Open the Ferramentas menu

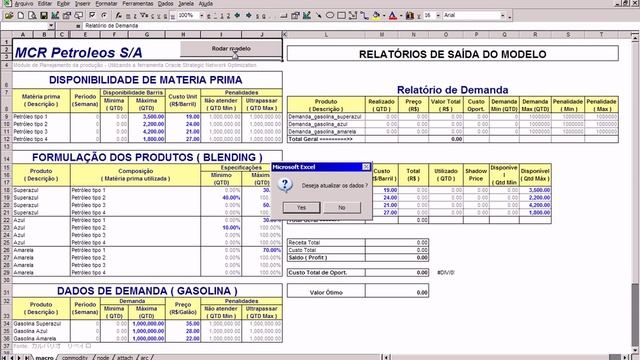tap(138, 3)
